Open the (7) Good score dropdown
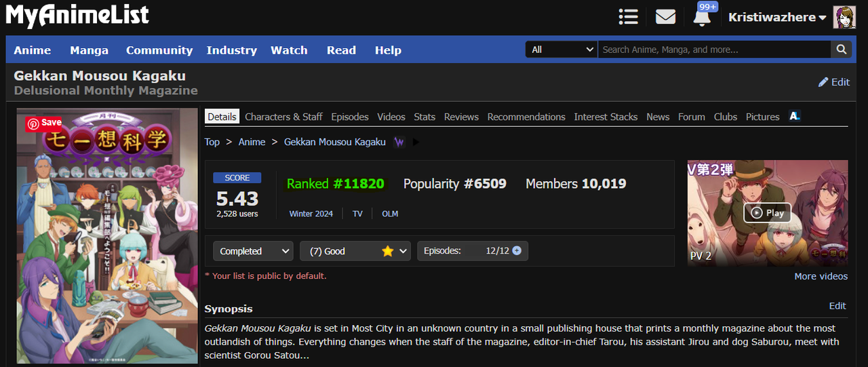 click(355, 251)
